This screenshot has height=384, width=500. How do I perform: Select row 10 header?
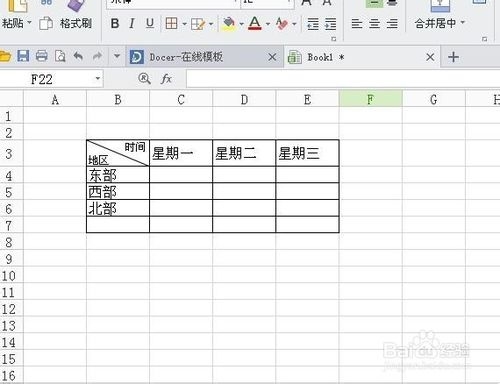pos(11,275)
